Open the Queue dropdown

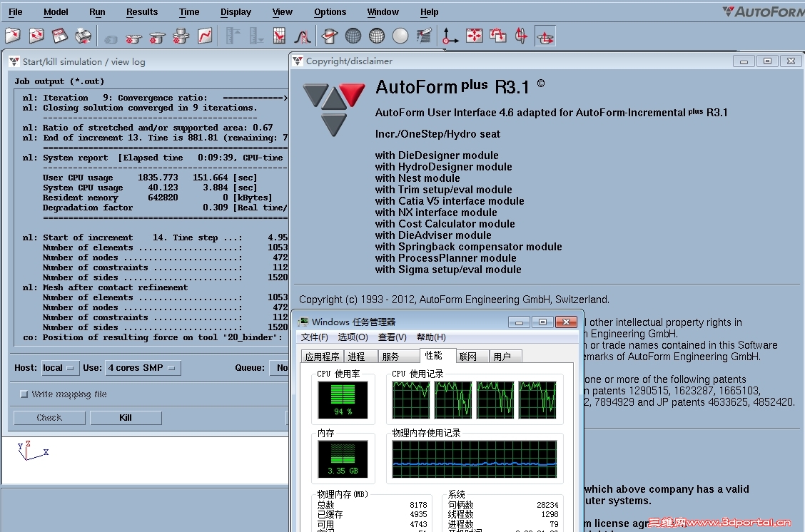279,368
